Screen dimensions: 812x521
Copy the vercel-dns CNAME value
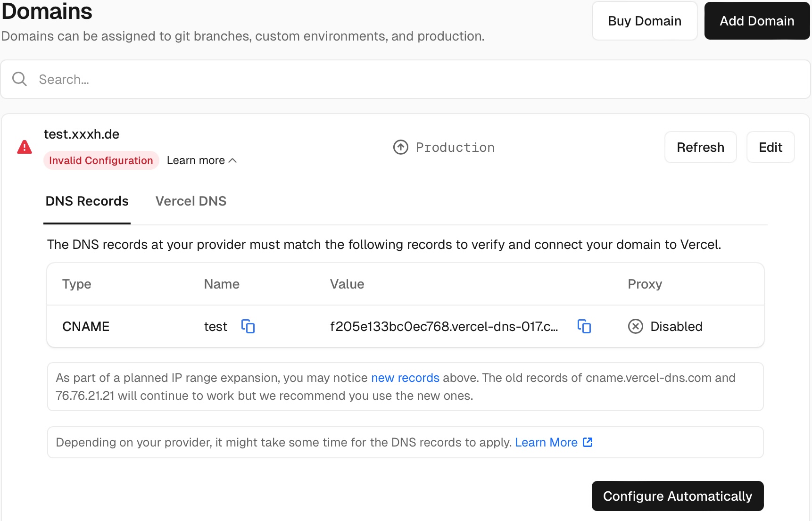(x=584, y=326)
